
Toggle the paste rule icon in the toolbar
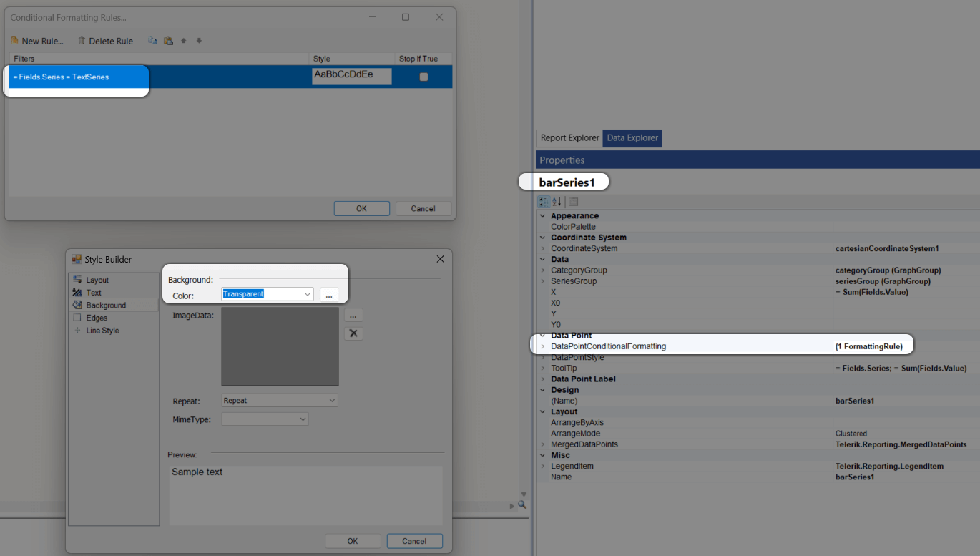click(x=168, y=41)
